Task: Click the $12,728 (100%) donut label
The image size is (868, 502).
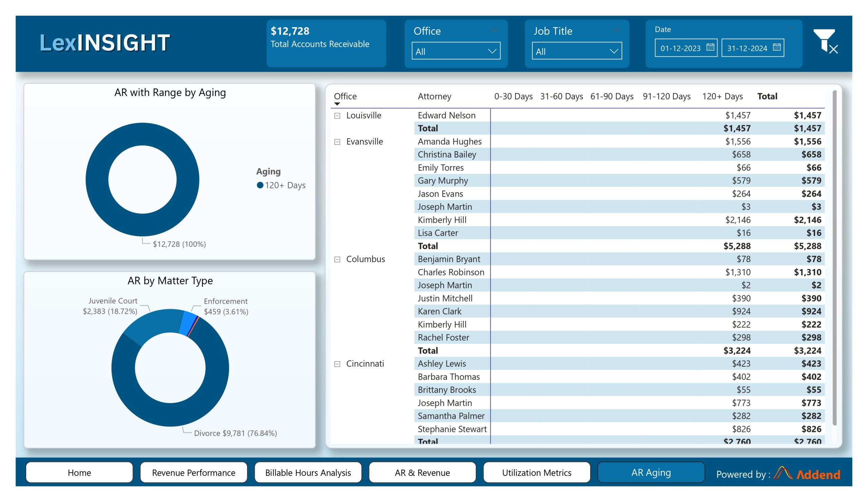Action: (179, 244)
